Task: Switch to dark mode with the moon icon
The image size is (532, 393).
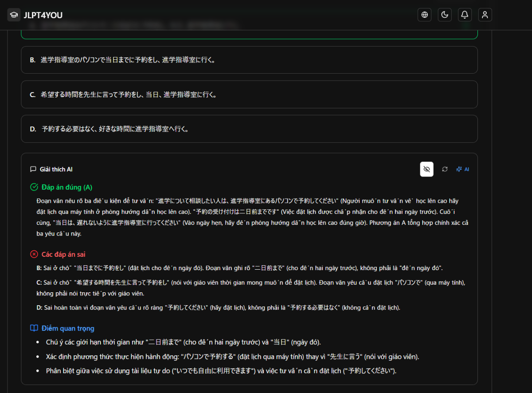Action: (x=444, y=14)
